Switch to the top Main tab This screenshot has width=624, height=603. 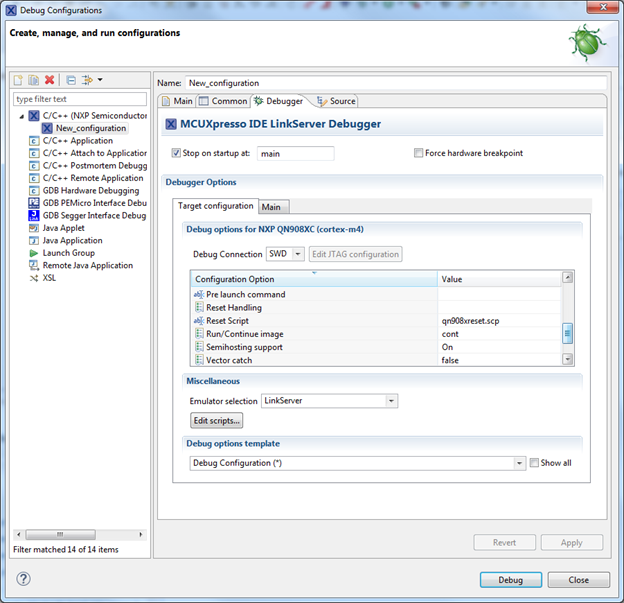(177, 101)
